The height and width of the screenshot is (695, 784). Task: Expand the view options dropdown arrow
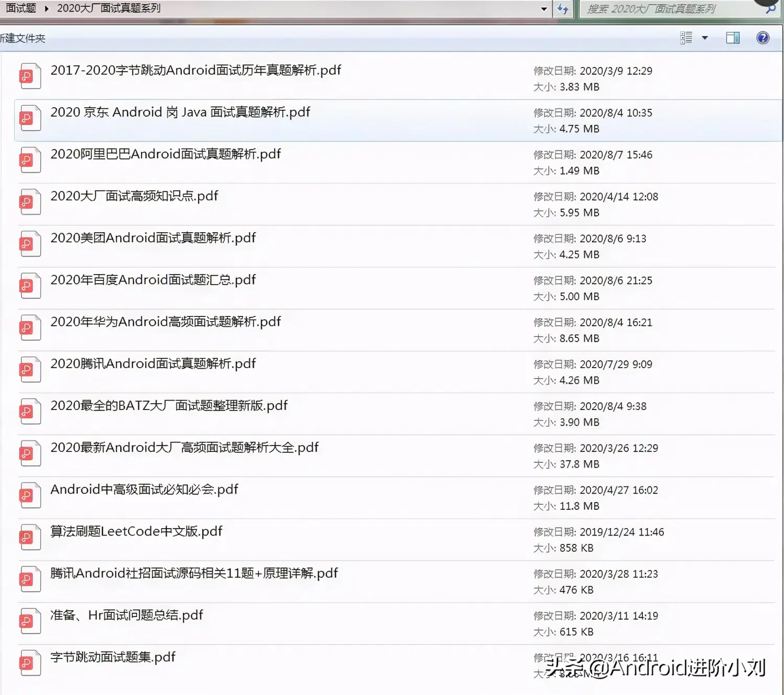[x=705, y=38]
